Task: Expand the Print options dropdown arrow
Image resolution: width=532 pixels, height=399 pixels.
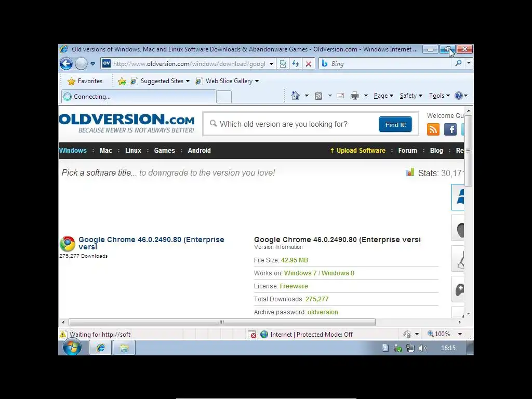Action: [x=366, y=96]
